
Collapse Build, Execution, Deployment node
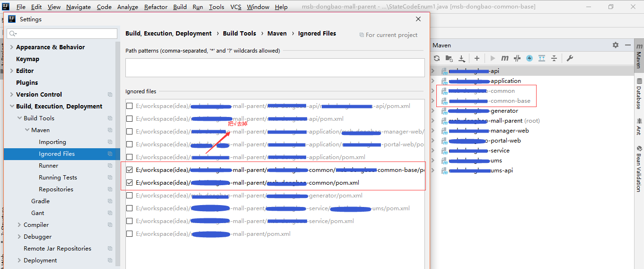(11, 107)
